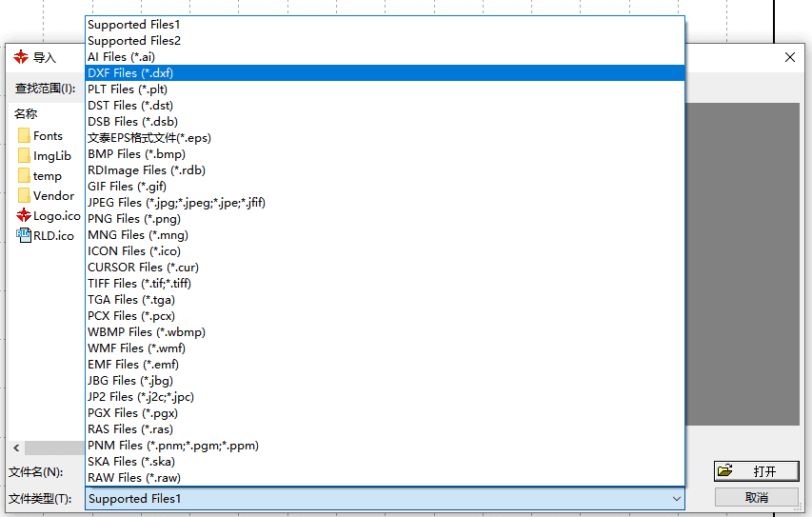Open the Fonts folder

(47, 136)
